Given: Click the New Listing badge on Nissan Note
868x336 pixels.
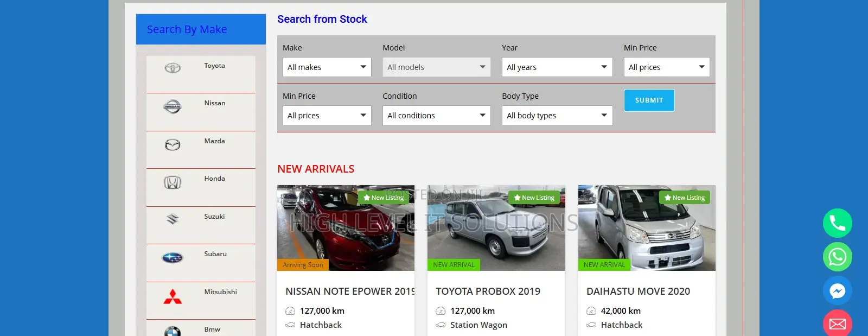Looking at the screenshot, I should click(384, 198).
